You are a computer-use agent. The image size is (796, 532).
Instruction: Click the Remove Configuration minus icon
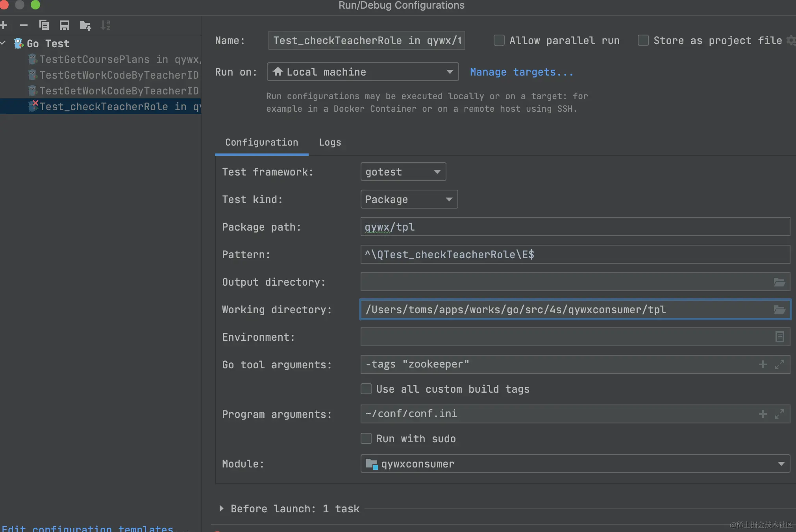(x=24, y=26)
